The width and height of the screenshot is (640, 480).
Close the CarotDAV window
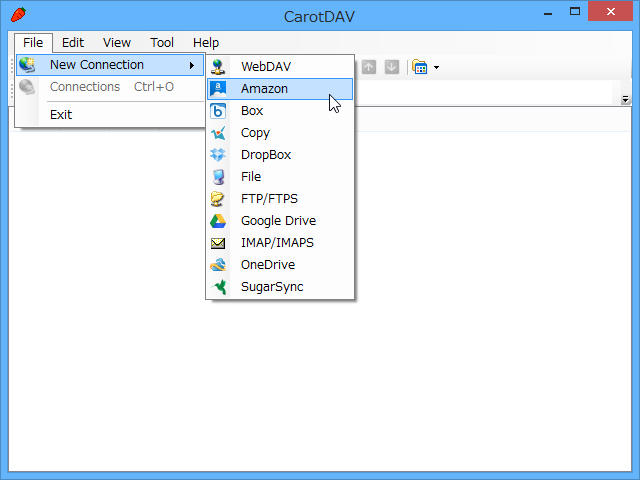[611, 11]
